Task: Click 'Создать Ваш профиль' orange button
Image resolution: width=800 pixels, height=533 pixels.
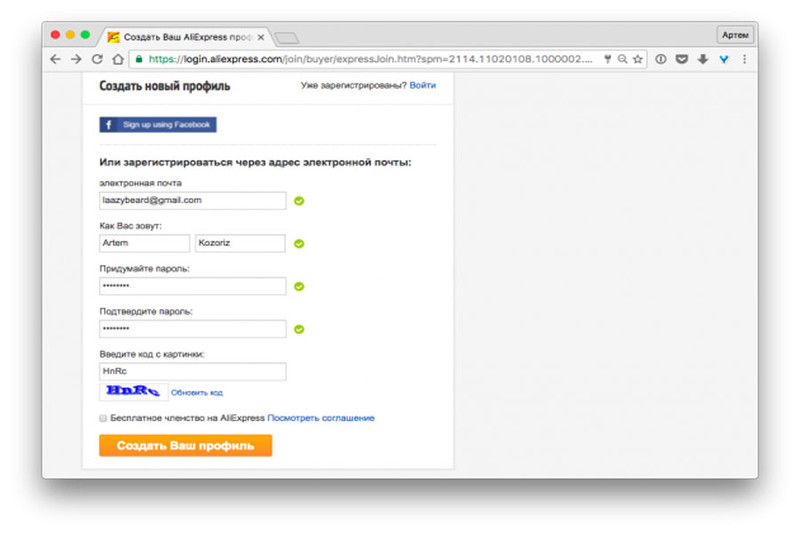Action: [x=186, y=445]
